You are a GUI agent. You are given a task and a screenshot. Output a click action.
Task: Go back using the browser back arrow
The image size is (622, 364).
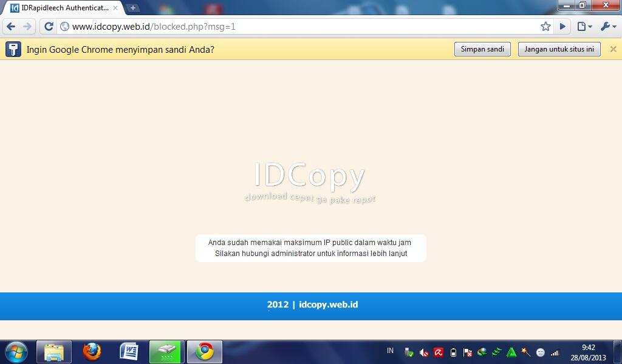(x=11, y=27)
